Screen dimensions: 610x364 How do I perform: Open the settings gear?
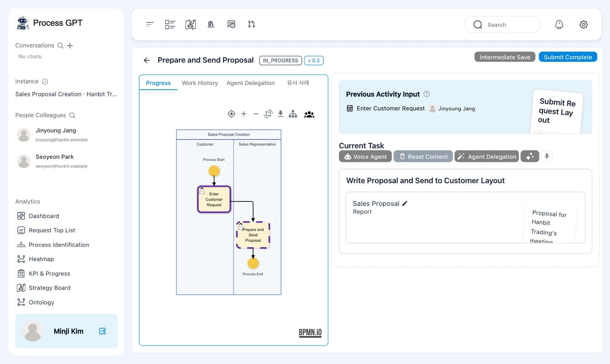click(x=584, y=24)
